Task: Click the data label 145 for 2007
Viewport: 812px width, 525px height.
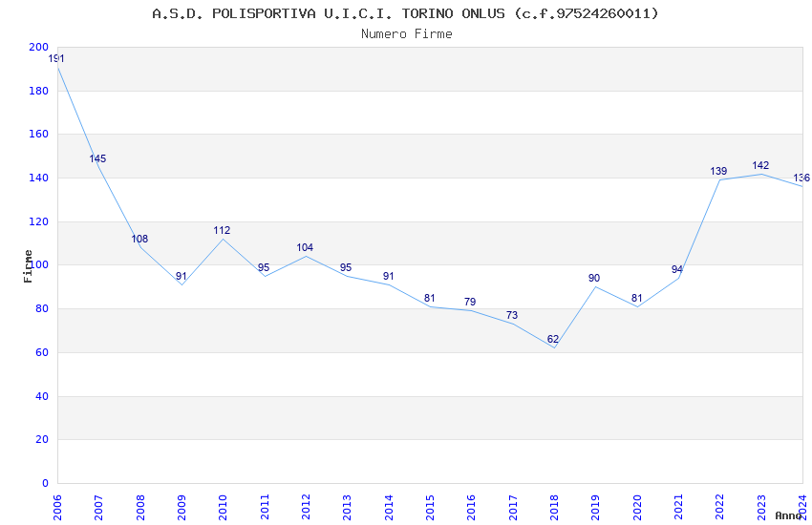Action: pyautogui.click(x=97, y=158)
